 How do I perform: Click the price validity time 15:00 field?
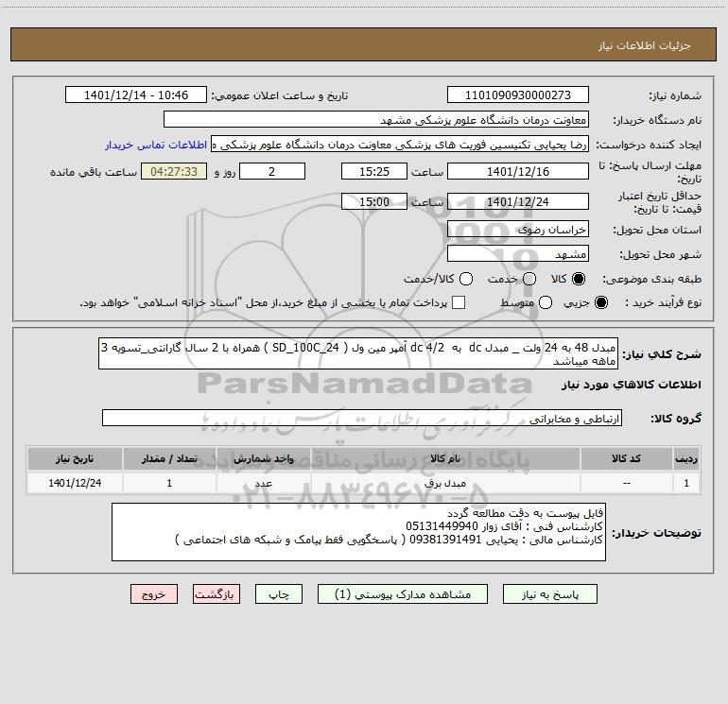[374, 202]
